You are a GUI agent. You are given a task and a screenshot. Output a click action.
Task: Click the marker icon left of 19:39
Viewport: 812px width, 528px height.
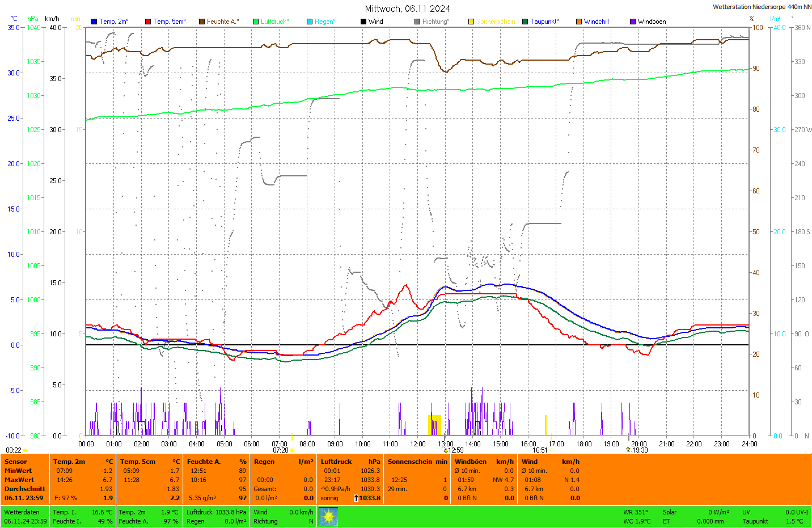628,450
